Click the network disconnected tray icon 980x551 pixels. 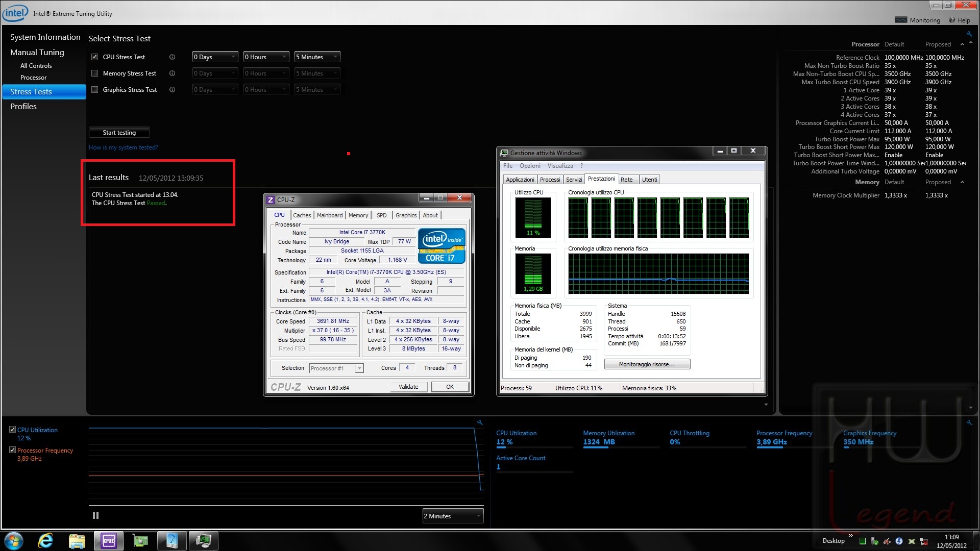[x=924, y=541]
